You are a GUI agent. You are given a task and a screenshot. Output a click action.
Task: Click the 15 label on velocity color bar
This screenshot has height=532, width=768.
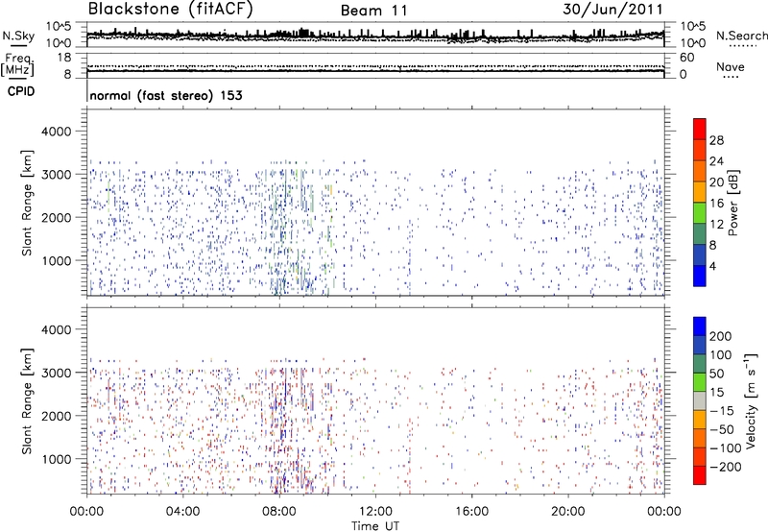click(716, 393)
